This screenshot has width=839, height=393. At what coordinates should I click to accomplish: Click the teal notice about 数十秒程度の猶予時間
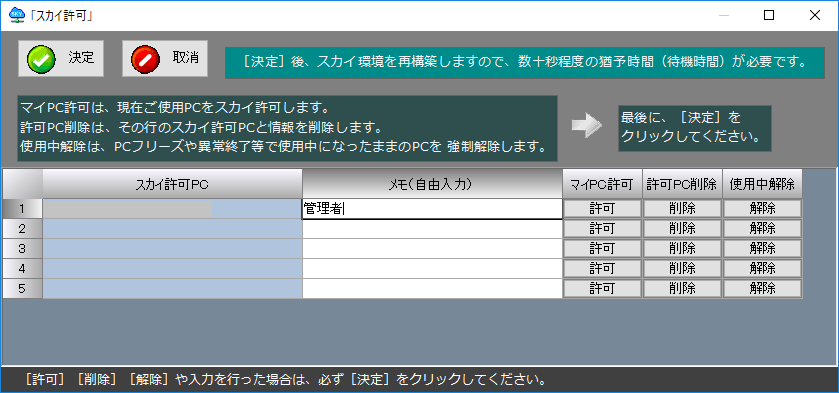[524, 63]
